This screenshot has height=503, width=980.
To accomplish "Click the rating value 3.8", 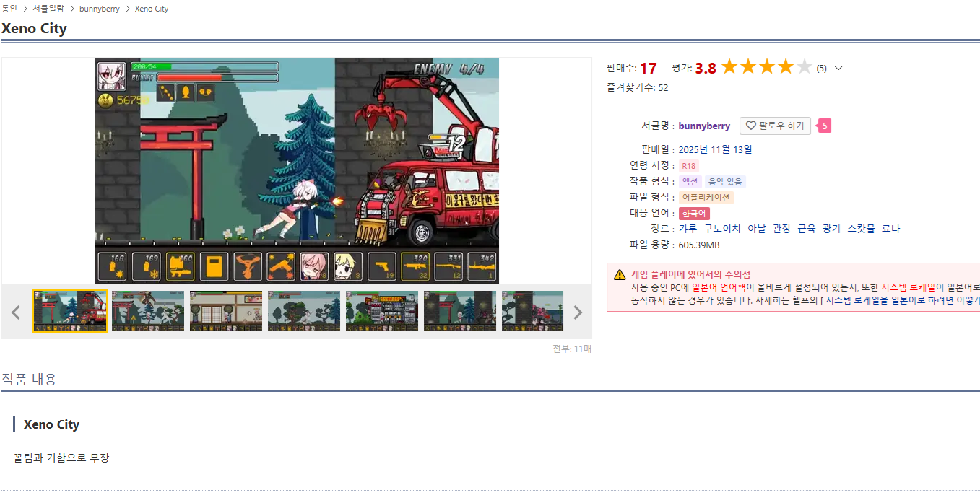I will click(706, 68).
